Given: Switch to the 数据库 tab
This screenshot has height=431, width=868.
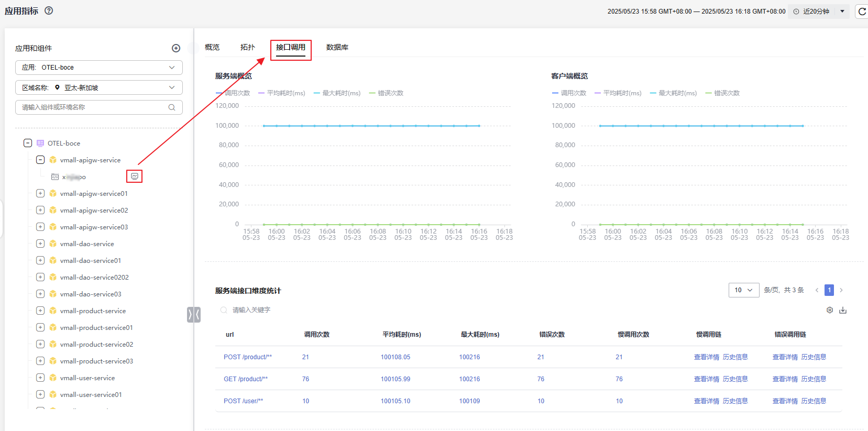Looking at the screenshot, I should [337, 47].
